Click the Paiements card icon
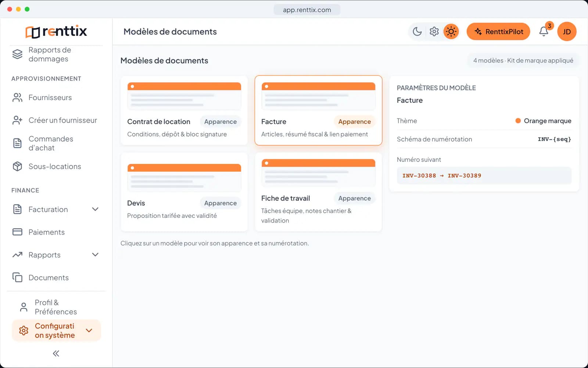Viewport: 588px width, 368px height. [17, 232]
